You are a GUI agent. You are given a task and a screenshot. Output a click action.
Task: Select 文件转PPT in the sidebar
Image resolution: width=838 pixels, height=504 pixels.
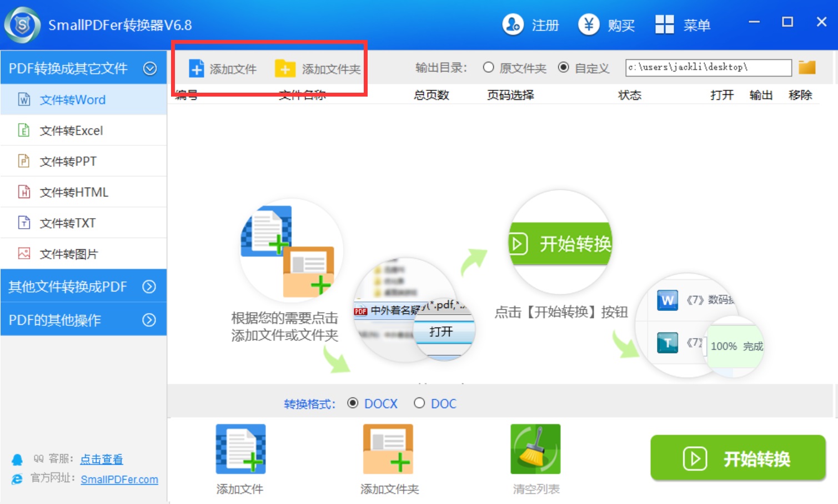83,162
